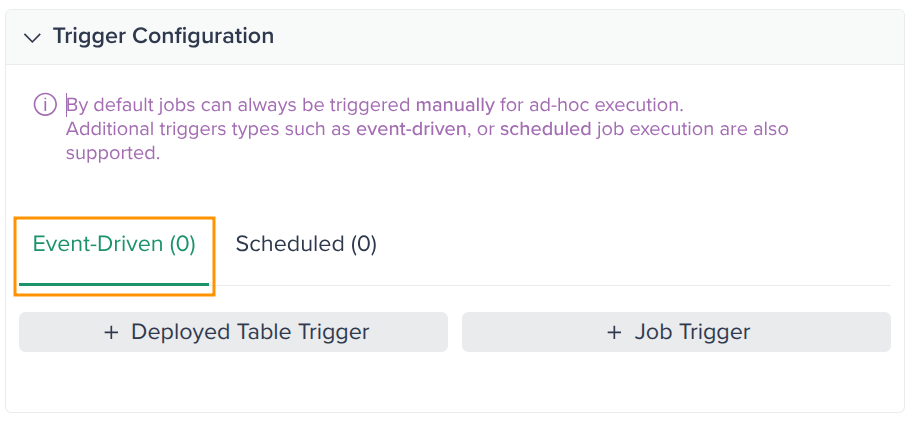Image resolution: width=915 pixels, height=427 pixels.
Task: Click the plus icon on Deployed Table Trigger
Action: [x=111, y=332]
